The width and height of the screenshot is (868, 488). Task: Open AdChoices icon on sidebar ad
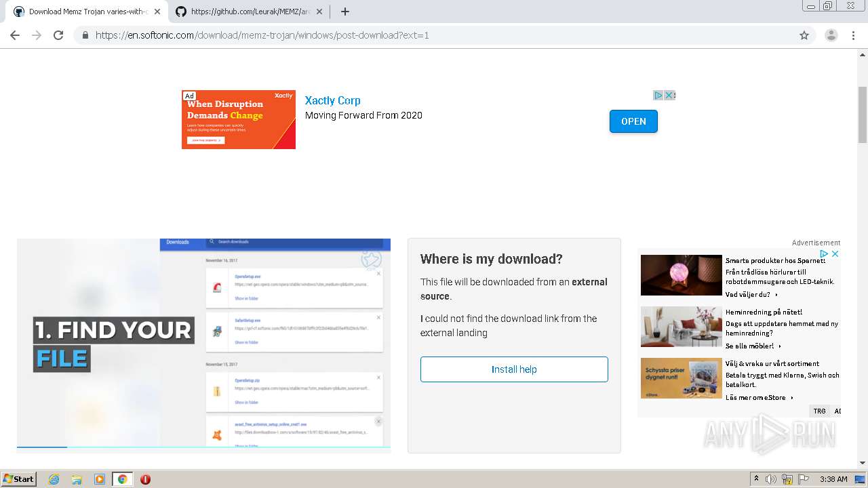(824, 254)
